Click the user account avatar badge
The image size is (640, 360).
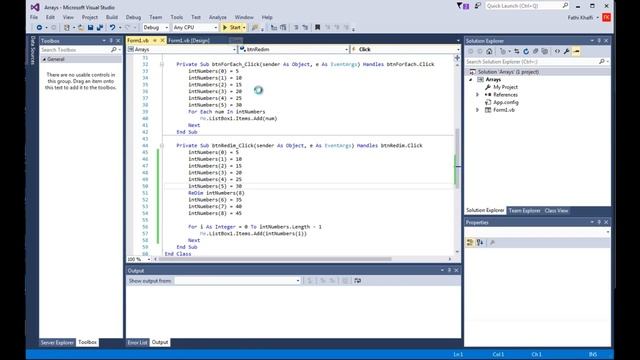point(607,17)
